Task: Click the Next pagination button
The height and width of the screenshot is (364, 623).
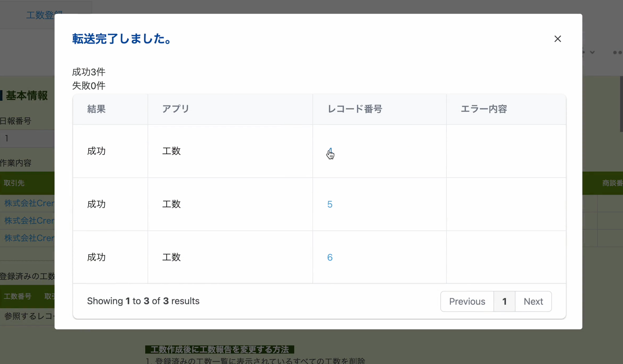Action: [x=533, y=301]
